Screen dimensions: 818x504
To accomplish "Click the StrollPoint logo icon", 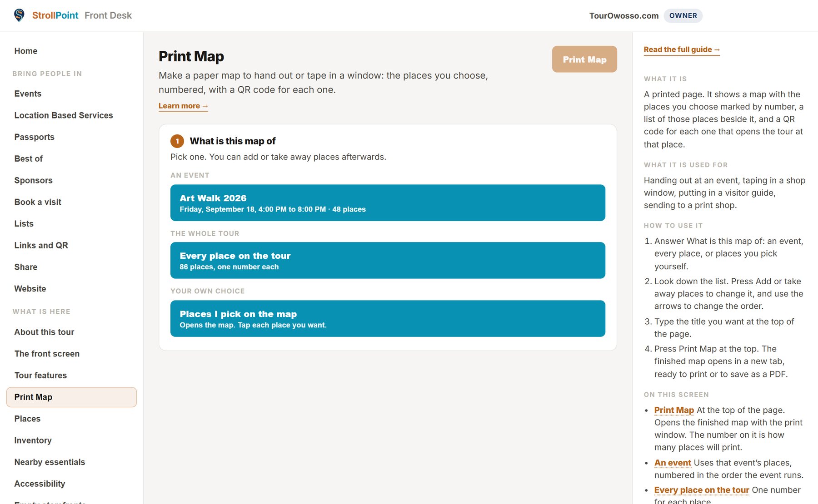I will click(19, 15).
